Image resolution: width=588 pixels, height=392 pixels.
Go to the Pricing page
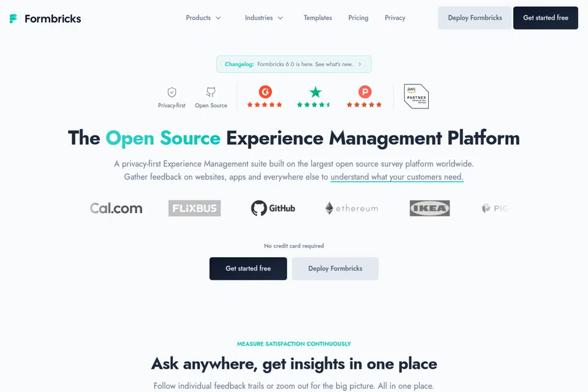click(358, 18)
